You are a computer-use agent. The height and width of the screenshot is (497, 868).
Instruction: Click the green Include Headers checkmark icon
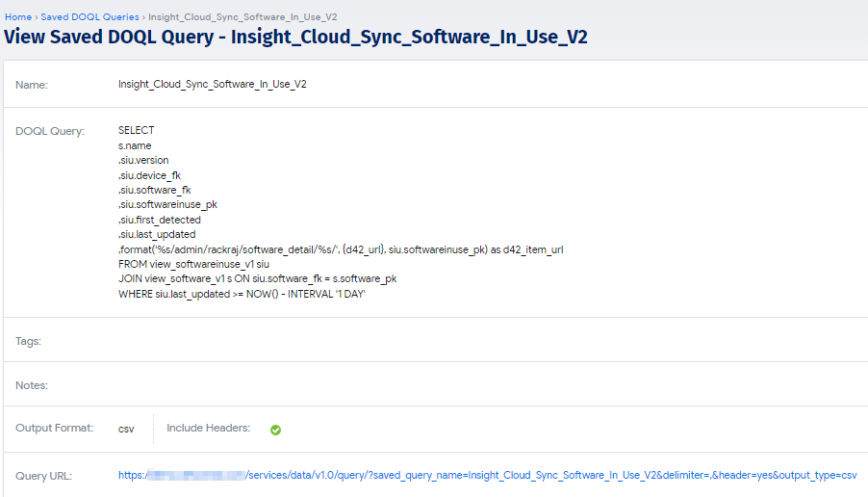[275, 430]
